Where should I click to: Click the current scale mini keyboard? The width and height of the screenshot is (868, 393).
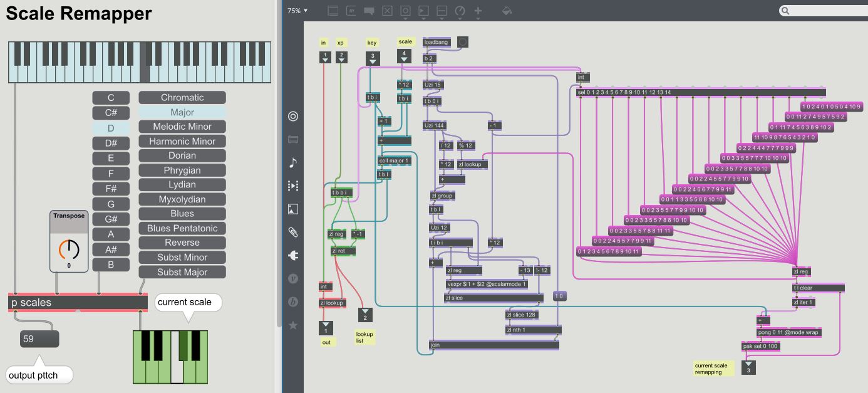pos(170,357)
